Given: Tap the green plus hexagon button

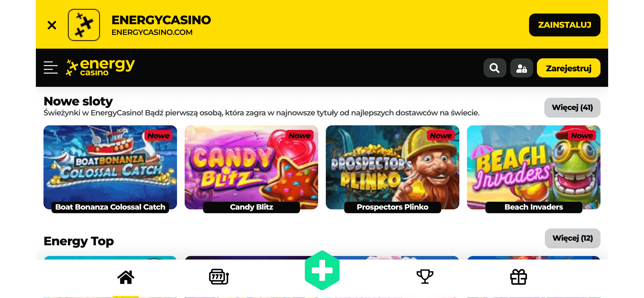Looking at the screenshot, I should point(322,270).
